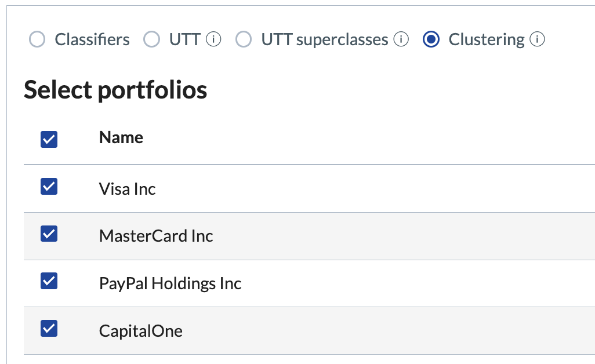Click the Clustering label text
Image resolution: width=595 pixels, height=364 pixels.
point(487,39)
